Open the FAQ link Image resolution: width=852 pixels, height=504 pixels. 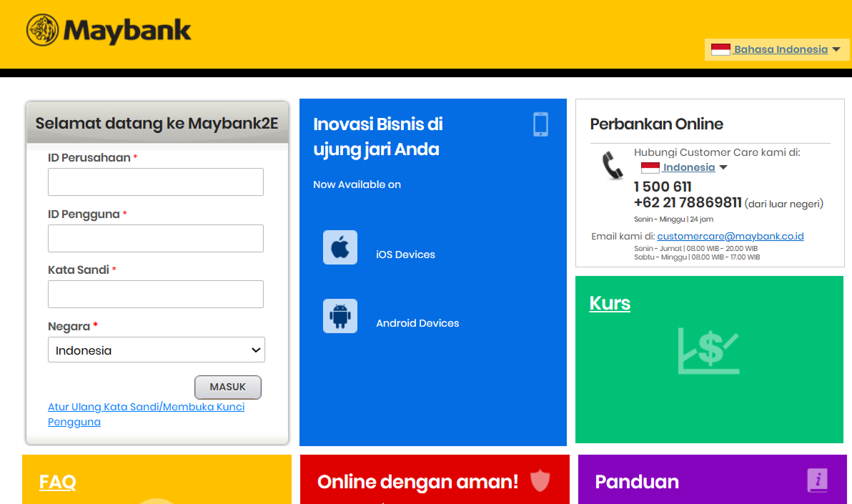tap(58, 482)
